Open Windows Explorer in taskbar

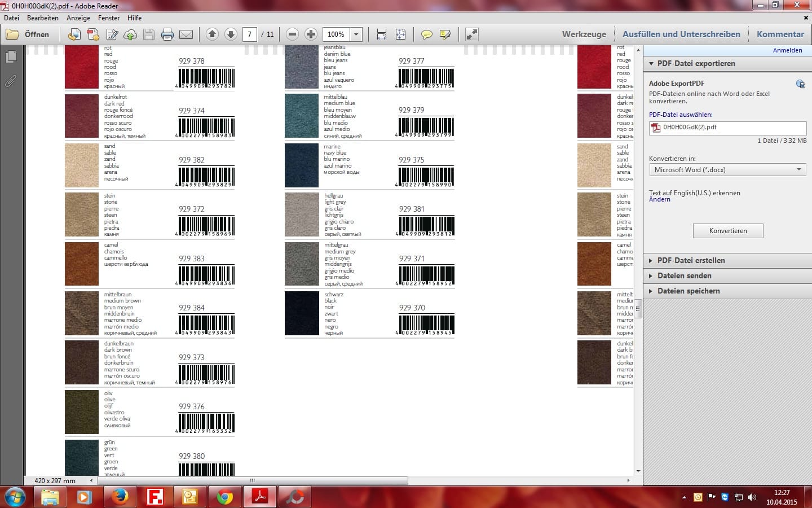point(50,497)
